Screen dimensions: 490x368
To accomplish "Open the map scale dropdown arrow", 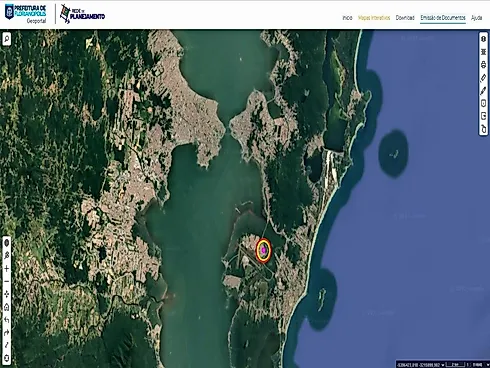I will pyautogui.click(x=487, y=365).
